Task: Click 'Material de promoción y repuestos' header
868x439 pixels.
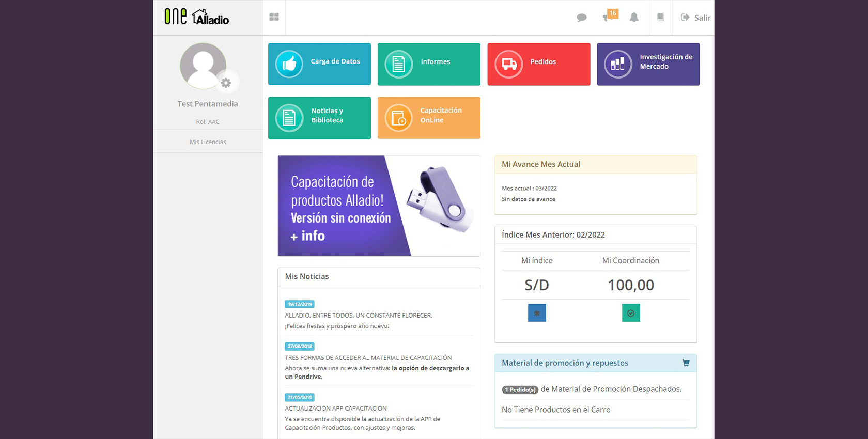Action: click(x=565, y=363)
